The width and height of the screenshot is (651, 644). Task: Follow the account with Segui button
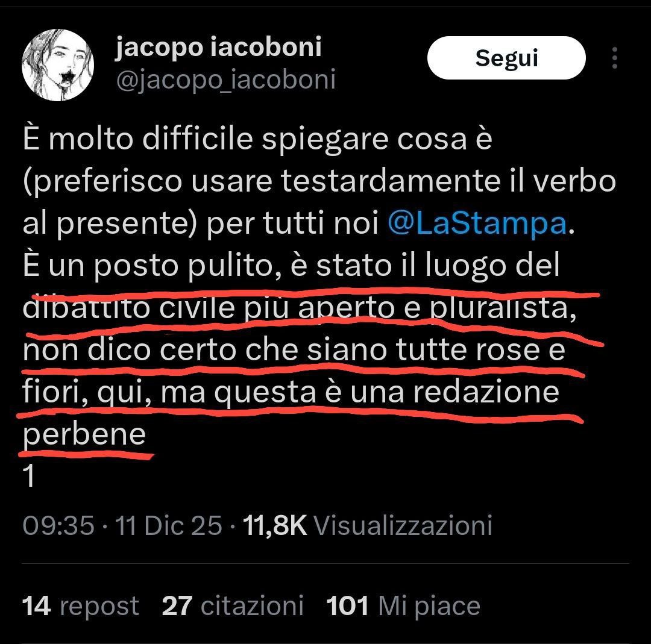(x=506, y=58)
